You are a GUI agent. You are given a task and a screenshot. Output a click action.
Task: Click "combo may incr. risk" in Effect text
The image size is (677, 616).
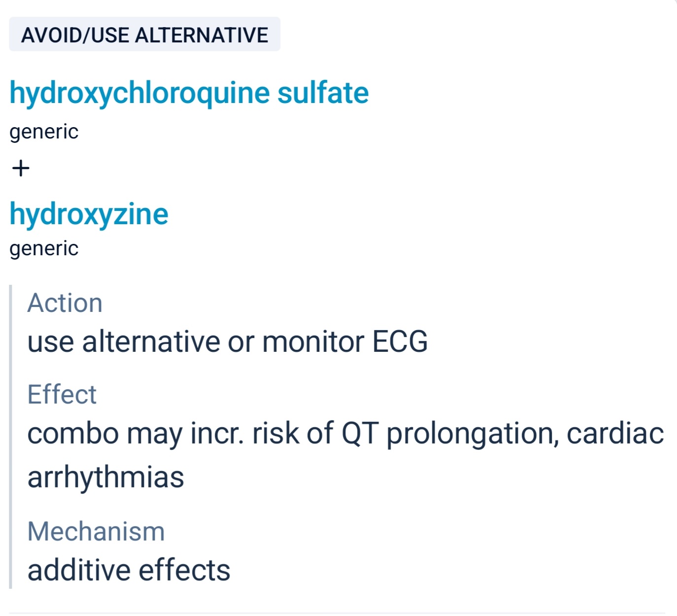click(135, 434)
